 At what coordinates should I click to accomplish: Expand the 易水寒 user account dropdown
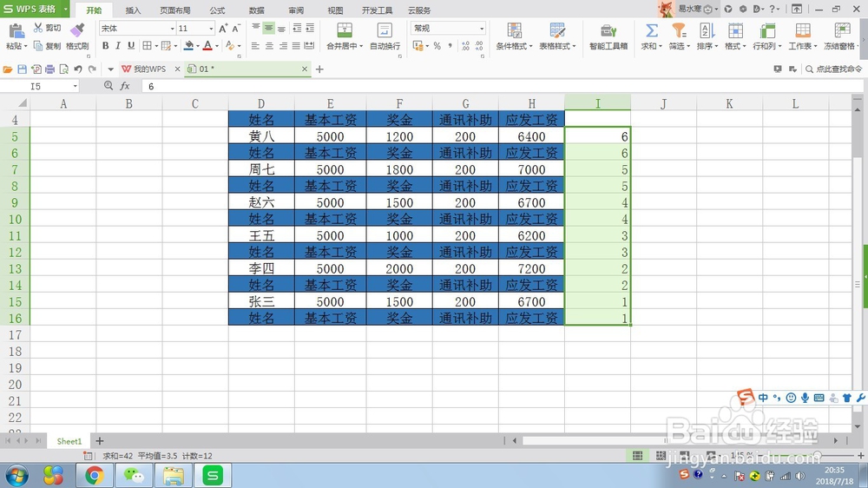[x=716, y=9]
